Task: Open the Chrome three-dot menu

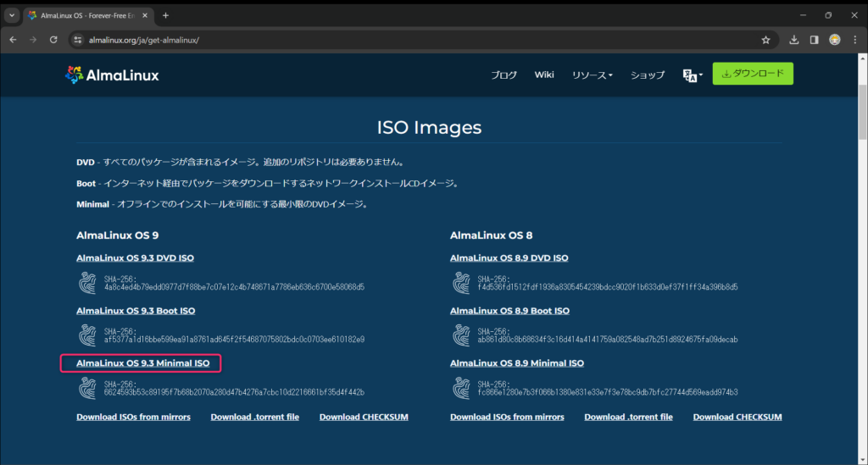Action: click(854, 40)
